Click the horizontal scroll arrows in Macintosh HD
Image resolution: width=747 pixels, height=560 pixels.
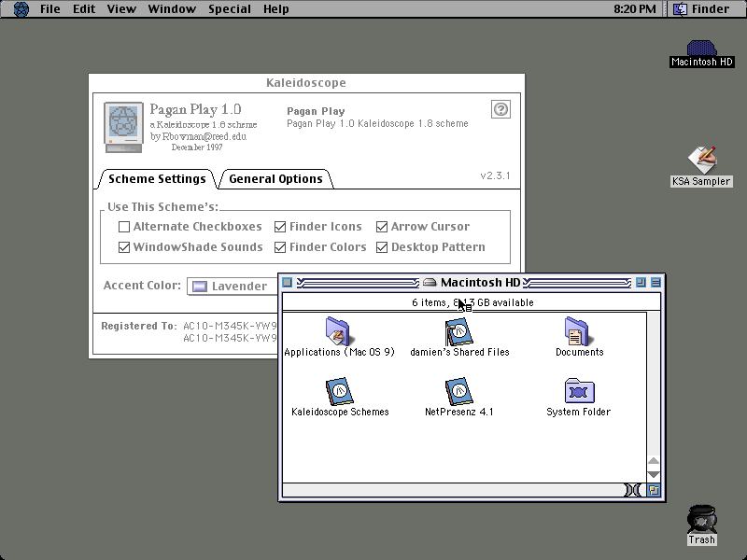[x=633, y=490]
